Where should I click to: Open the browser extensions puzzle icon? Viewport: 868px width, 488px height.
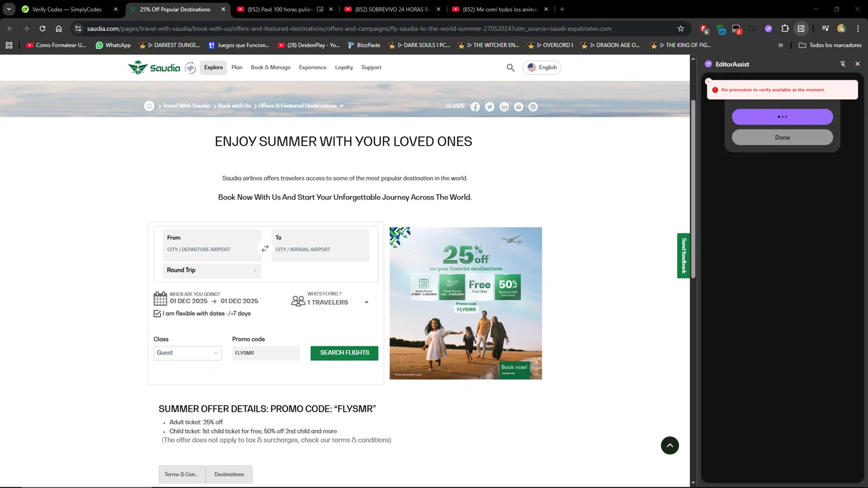pyautogui.click(x=785, y=28)
